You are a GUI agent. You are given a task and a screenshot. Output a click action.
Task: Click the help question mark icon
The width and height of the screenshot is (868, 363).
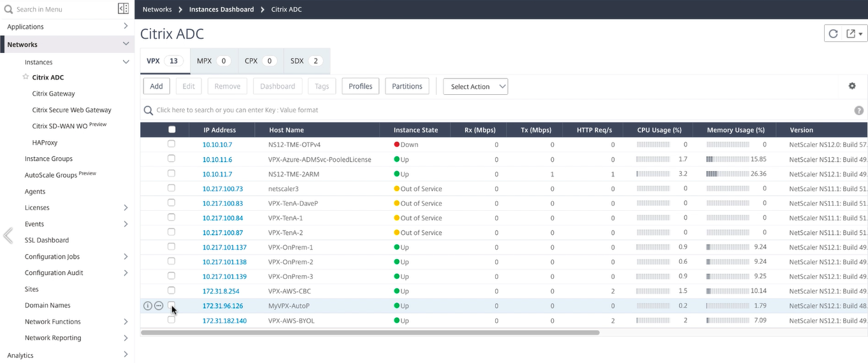[858, 110]
